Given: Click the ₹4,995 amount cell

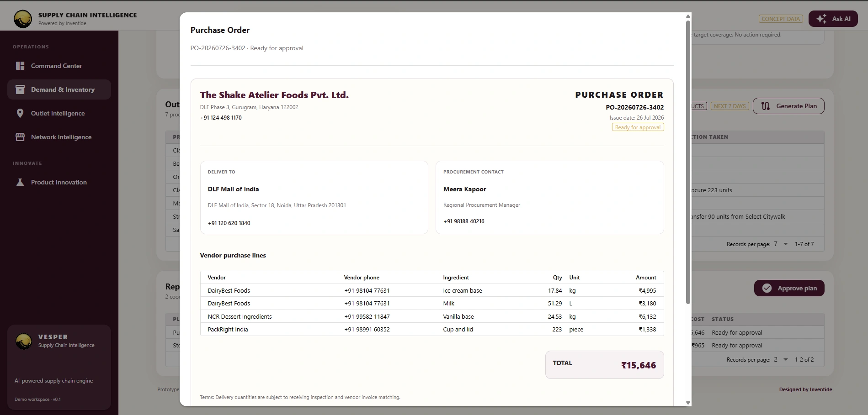Looking at the screenshot, I should (647, 290).
